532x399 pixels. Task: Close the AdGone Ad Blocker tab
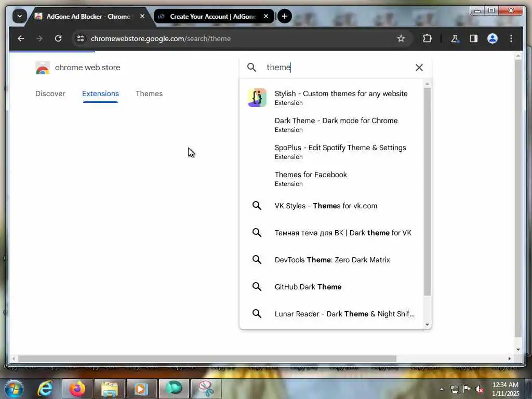142,16
